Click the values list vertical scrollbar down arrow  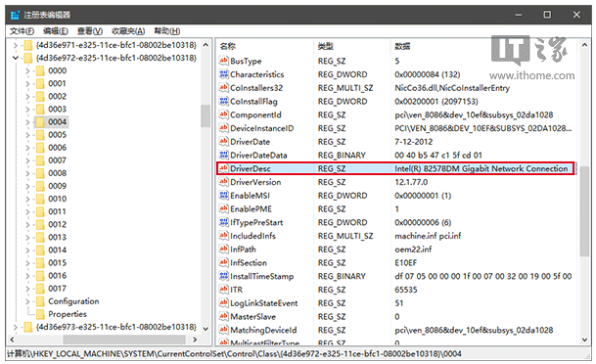point(584,340)
